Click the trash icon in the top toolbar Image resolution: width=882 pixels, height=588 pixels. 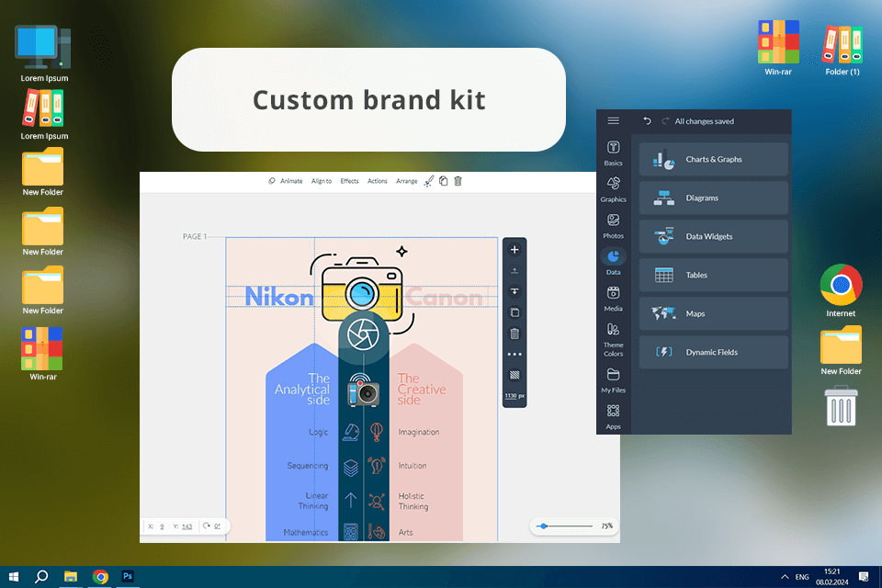pos(458,181)
